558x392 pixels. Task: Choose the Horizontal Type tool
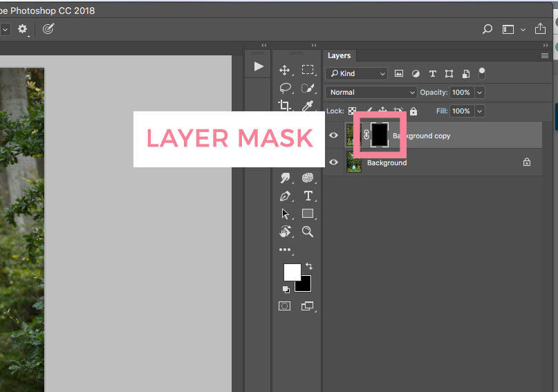(x=308, y=196)
